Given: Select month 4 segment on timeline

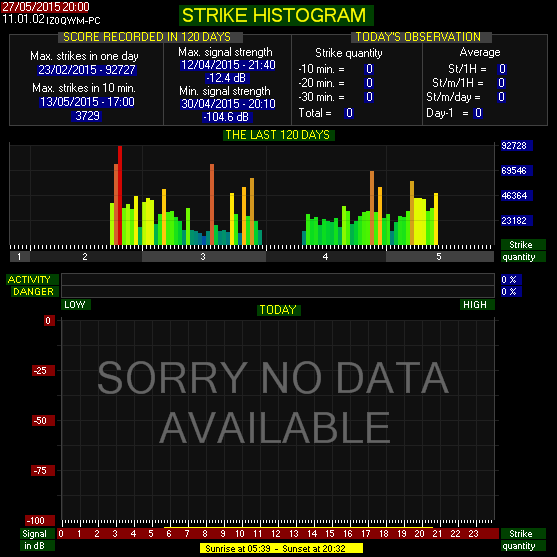Looking at the screenshot, I should click(x=326, y=256).
